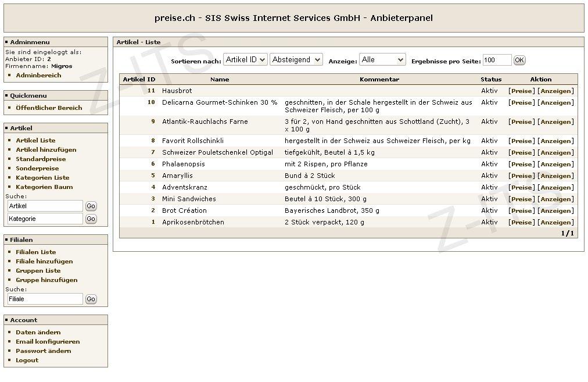Screen dimensions: 588x382
Task: Open Preise for Brot Création
Action: point(522,210)
